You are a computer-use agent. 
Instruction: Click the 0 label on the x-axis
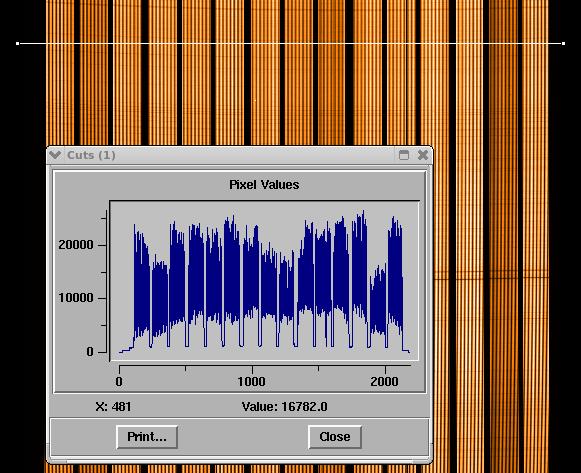click(x=119, y=382)
